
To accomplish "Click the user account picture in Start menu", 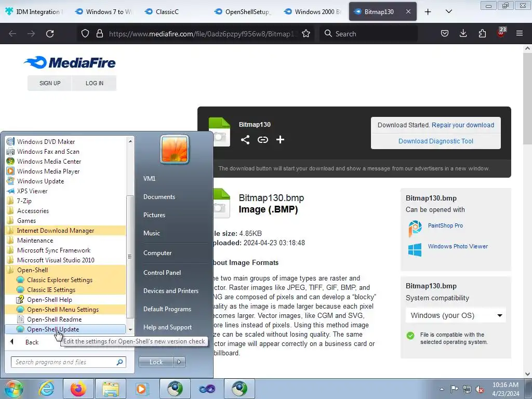I will point(175,149).
